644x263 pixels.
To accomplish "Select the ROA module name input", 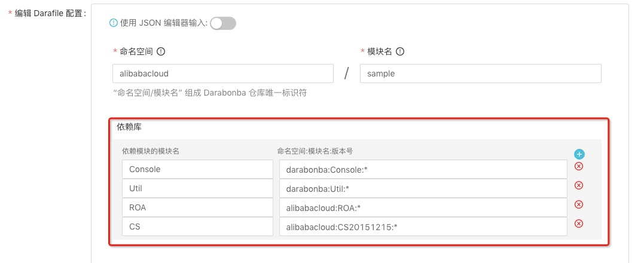I will tap(197, 207).
